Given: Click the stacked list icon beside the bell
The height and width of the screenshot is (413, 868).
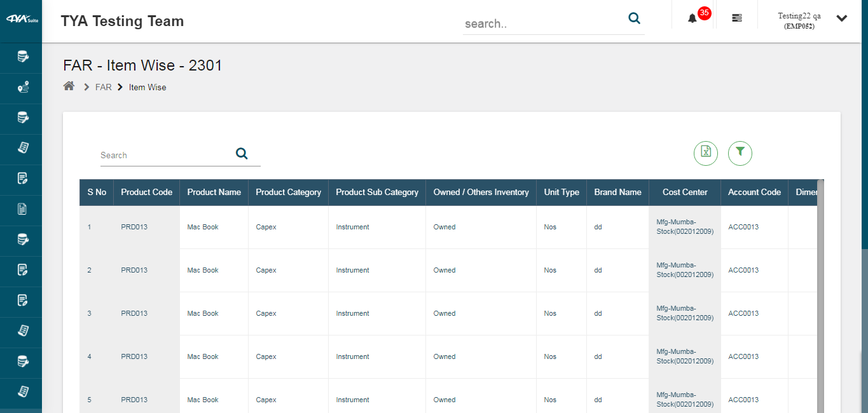Looking at the screenshot, I should coord(736,18).
